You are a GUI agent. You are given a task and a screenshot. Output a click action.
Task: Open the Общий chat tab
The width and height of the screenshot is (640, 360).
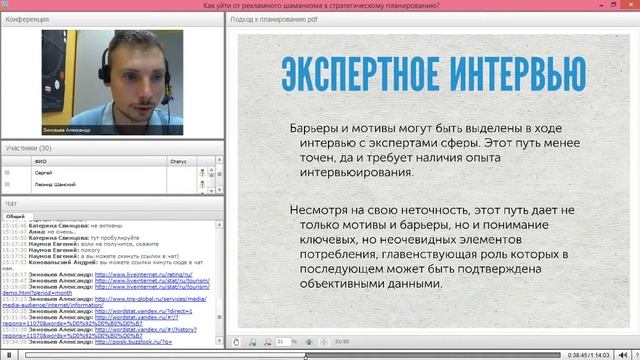(x=16, y=216)
